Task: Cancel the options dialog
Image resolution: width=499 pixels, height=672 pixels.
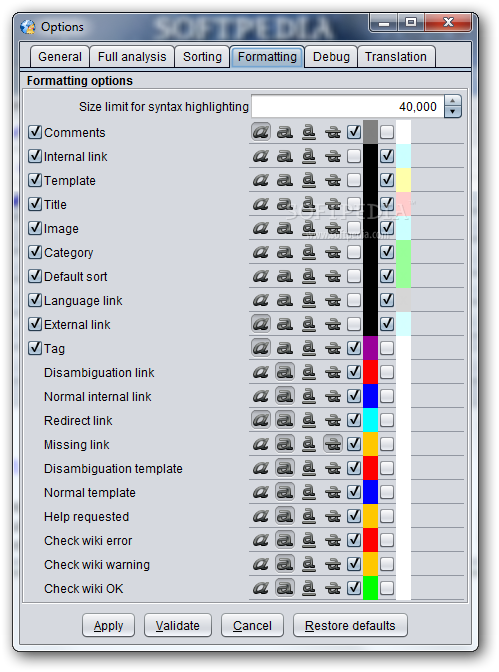Action: point(253,625)
